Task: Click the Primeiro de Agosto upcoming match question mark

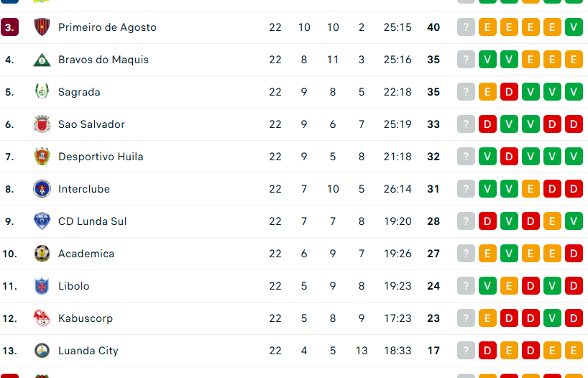Action: [x=466, y=27]
